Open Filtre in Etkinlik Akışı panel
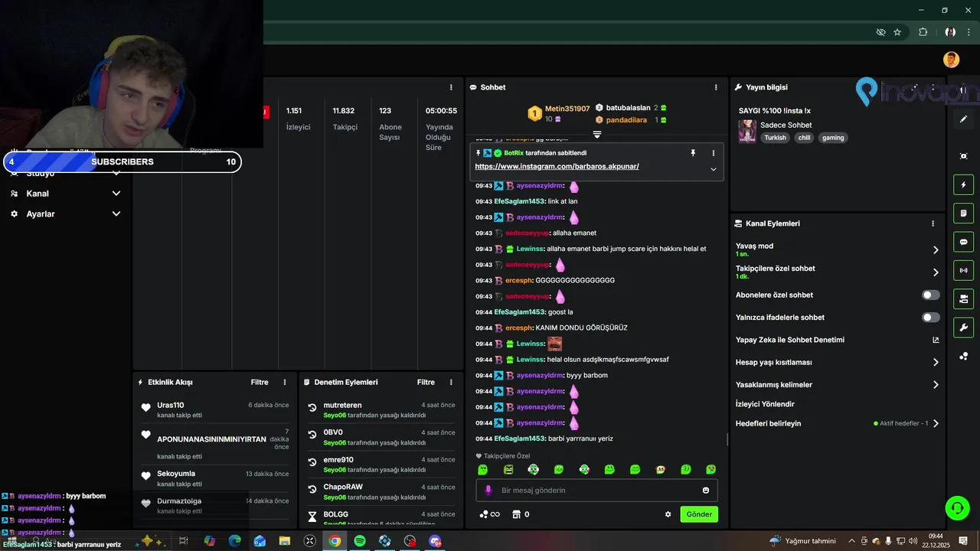The image size is (980, 551). coord(260,382)
